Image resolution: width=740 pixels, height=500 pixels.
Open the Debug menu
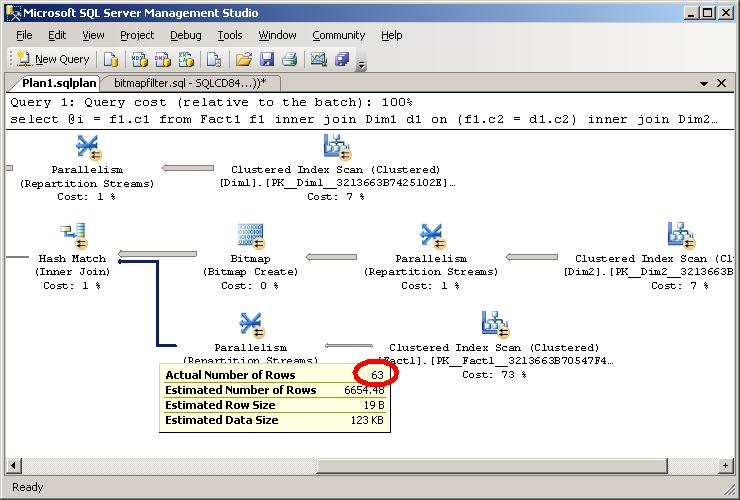185,35
